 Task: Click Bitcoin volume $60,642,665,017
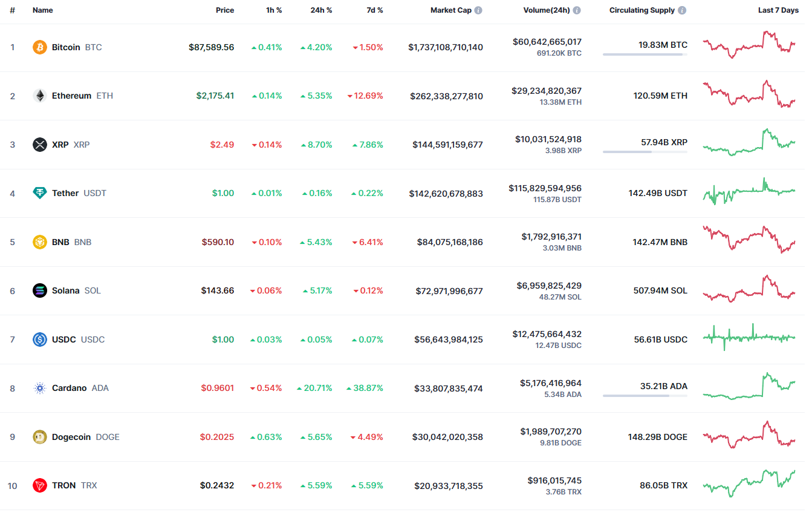547,42
